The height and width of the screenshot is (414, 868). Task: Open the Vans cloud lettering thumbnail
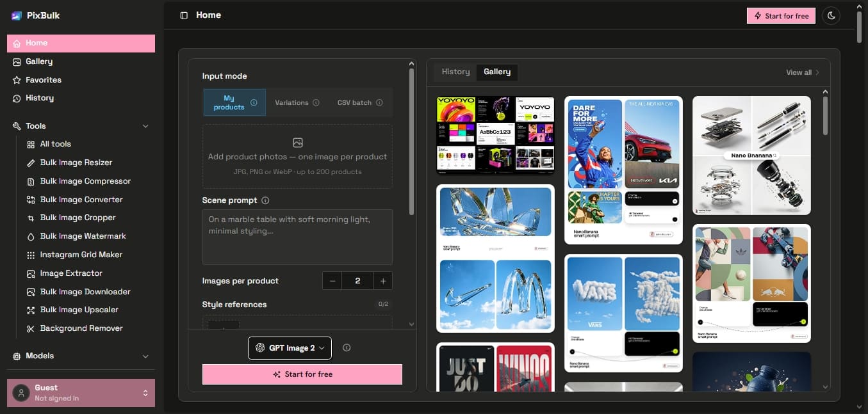623,314
